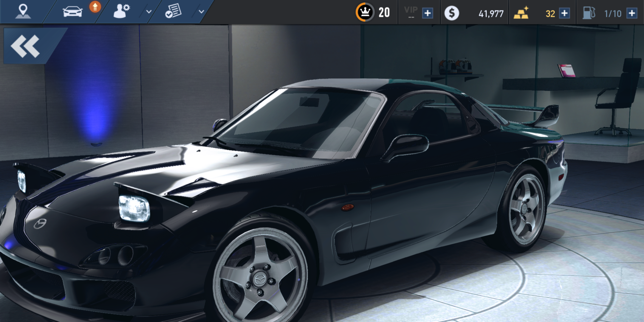Expand the dropdown next to profile icon
644x322 pixels.
point(149,12)
